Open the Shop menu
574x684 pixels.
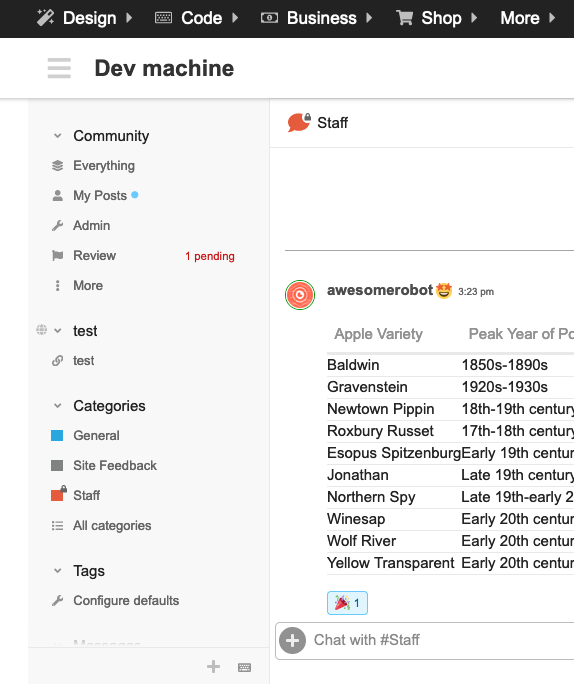click(441, 18)
